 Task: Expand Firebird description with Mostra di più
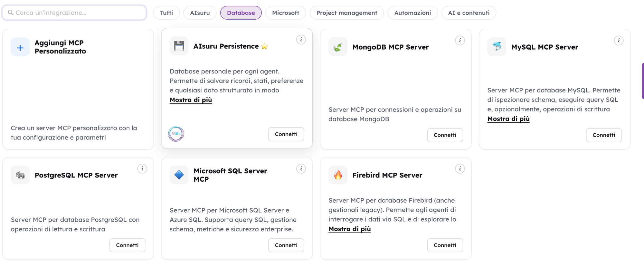point(350,229)
